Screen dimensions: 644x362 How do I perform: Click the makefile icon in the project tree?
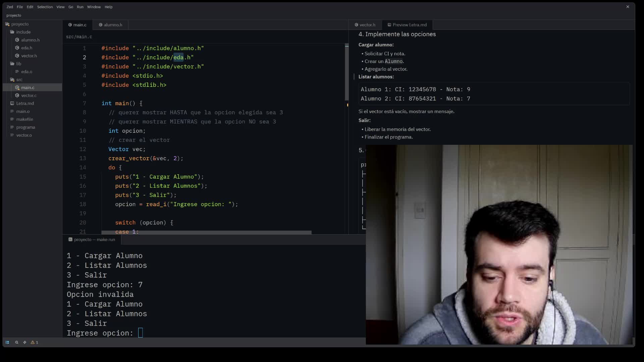click(12, 119)
